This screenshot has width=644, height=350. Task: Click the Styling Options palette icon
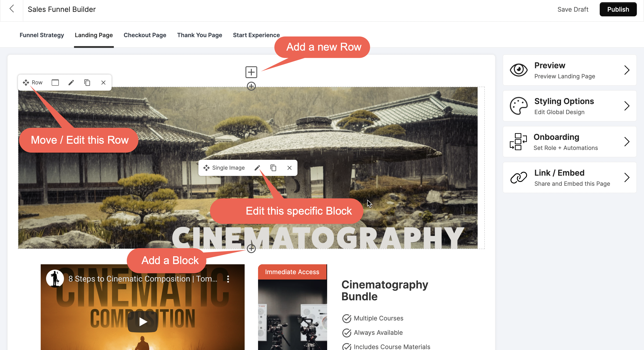coord(519,106)
